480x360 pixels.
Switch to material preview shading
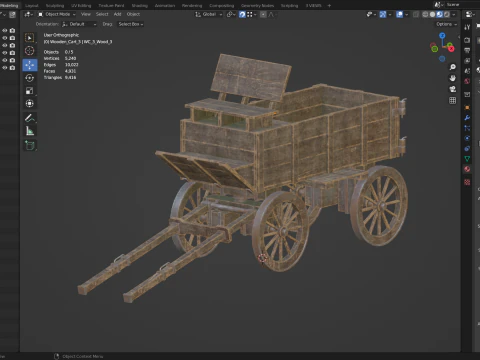click(440, 14)
